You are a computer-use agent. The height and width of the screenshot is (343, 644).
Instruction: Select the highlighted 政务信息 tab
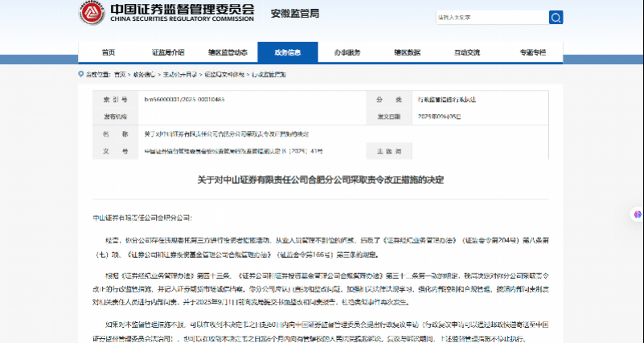point(288,52)
